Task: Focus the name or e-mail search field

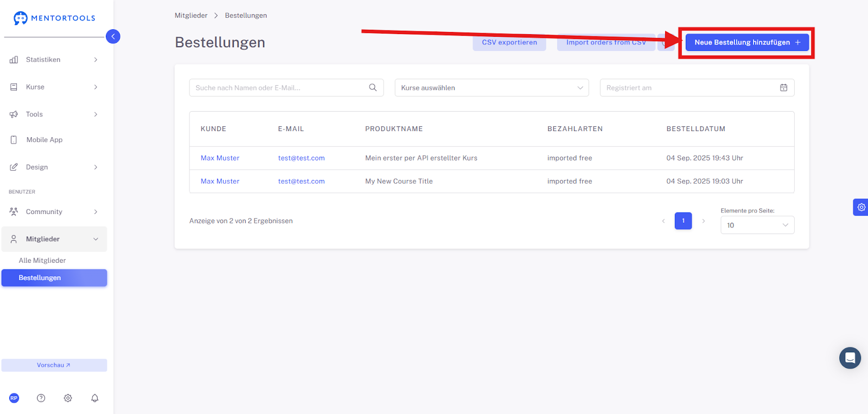Action: 286,88
